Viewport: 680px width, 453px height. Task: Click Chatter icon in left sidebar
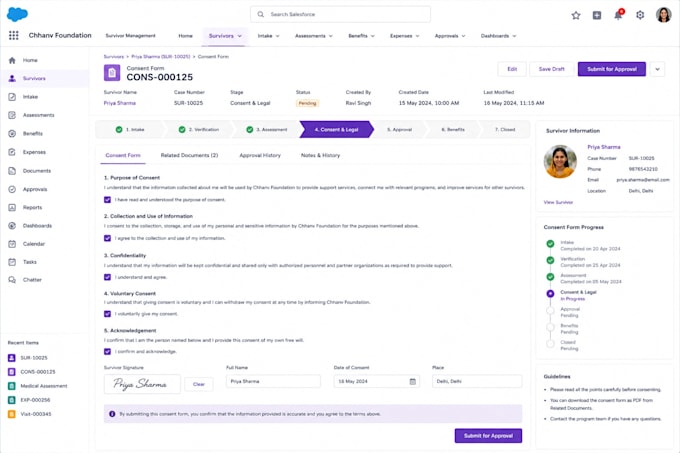[x=12, y=280]
